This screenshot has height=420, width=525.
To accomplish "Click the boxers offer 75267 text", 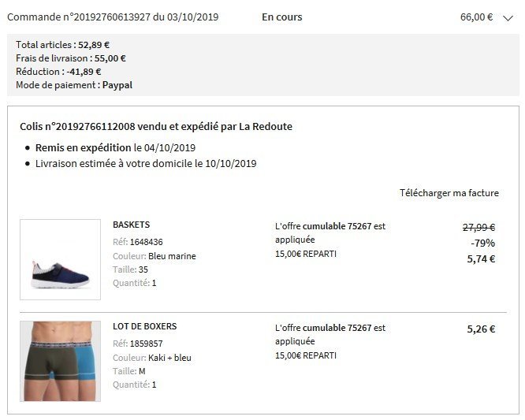I will pos(330,335).
